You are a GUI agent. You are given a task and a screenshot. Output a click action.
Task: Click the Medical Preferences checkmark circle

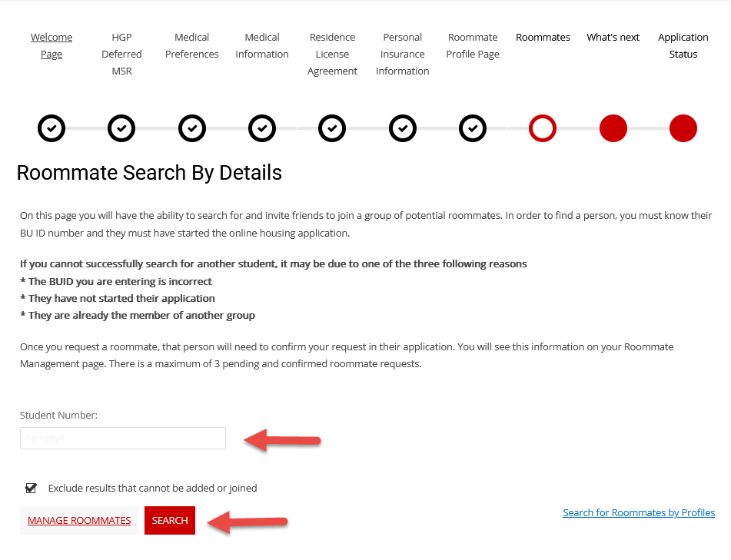[192, 128]
